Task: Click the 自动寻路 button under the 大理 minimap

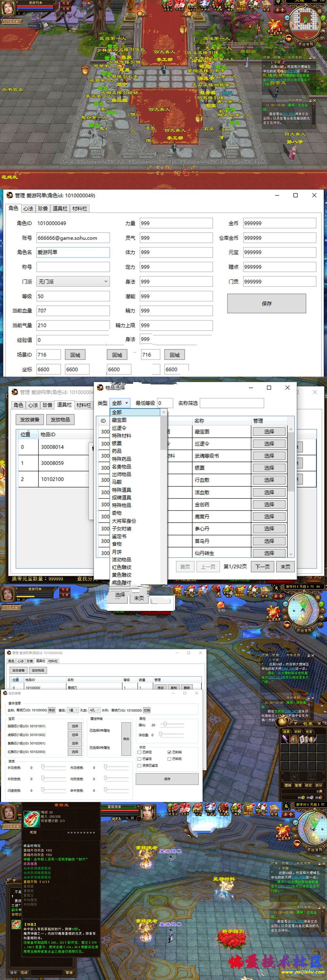Action: (x=306, y=44)
